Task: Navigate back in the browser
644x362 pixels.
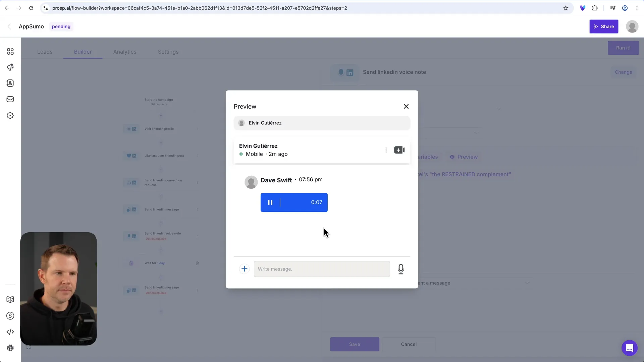Action: pyautogui.click(x=7, y=8)
